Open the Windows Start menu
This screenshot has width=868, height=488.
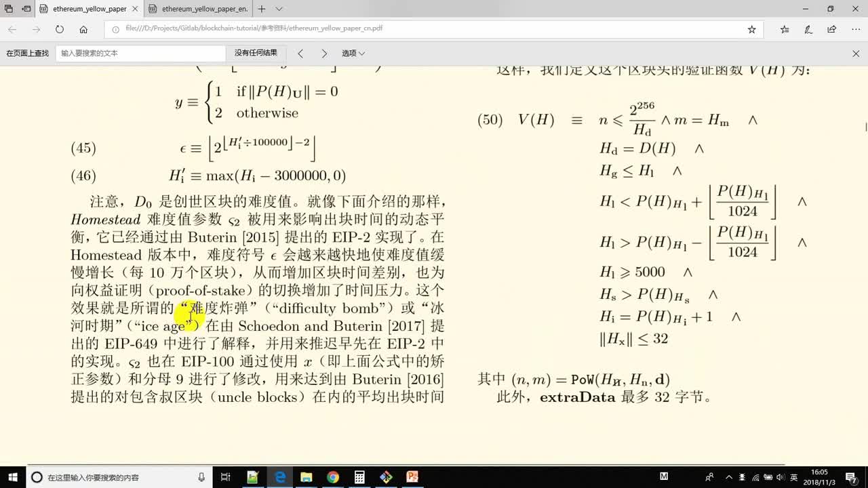pyautogui.click(x=13, y=477)
